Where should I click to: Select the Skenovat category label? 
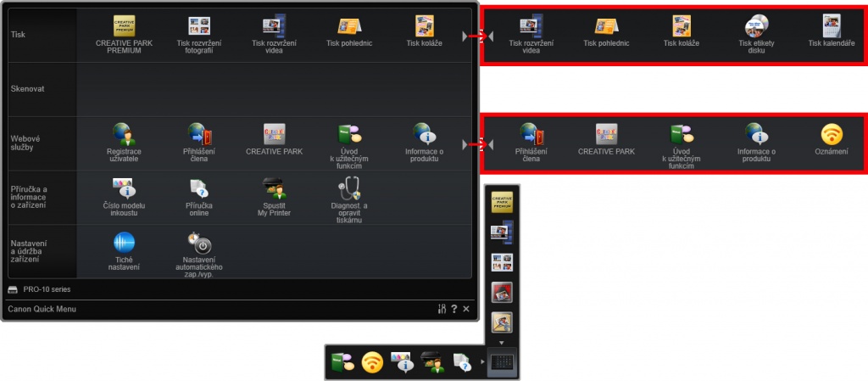click(28, 88)
